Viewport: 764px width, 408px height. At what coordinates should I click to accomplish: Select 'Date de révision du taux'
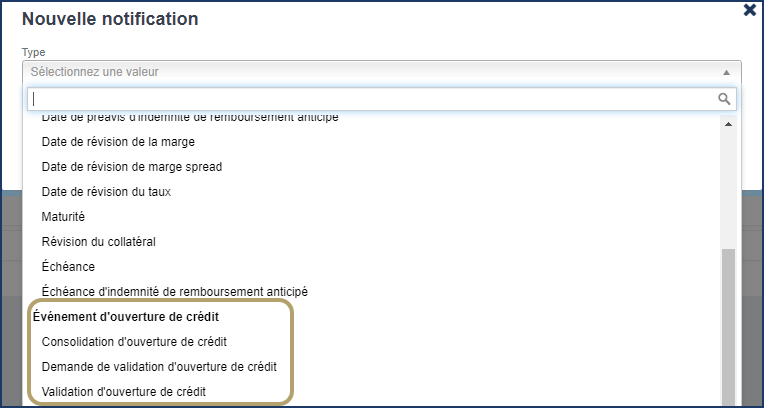[x=114, y=192]
